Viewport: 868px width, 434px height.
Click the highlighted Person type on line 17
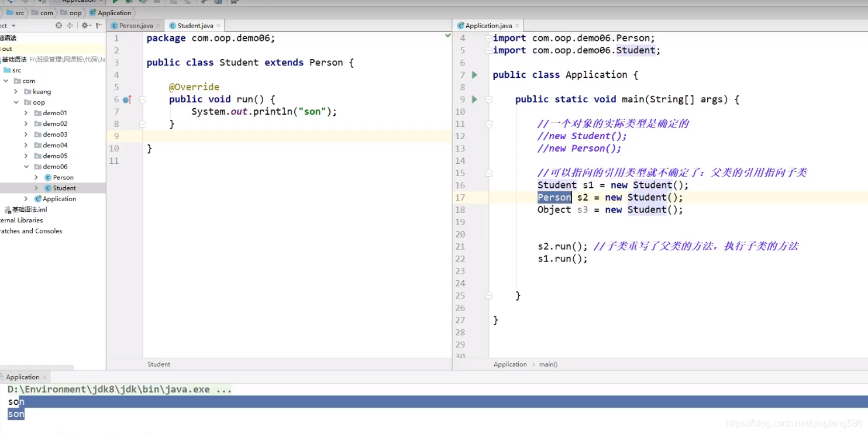click(x=554, y=198)
